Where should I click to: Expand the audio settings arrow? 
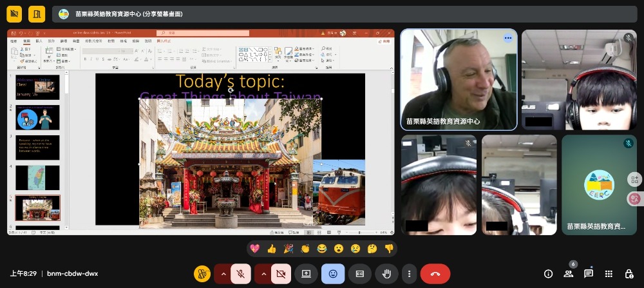pyautogui.click(x=223, y=274)
